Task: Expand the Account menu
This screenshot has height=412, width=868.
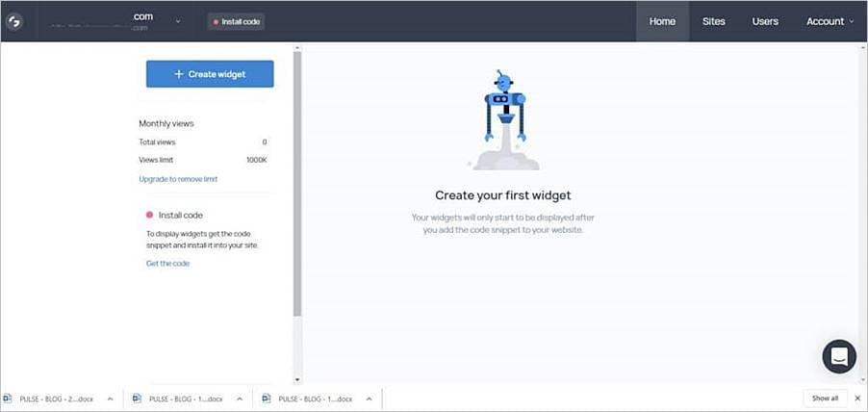Action: tap(830, 21)
